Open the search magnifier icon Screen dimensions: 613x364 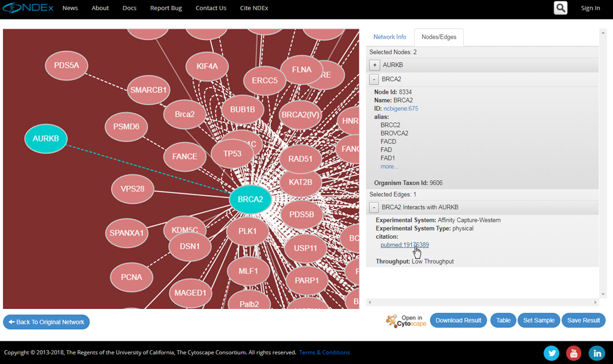coord(560,8)
